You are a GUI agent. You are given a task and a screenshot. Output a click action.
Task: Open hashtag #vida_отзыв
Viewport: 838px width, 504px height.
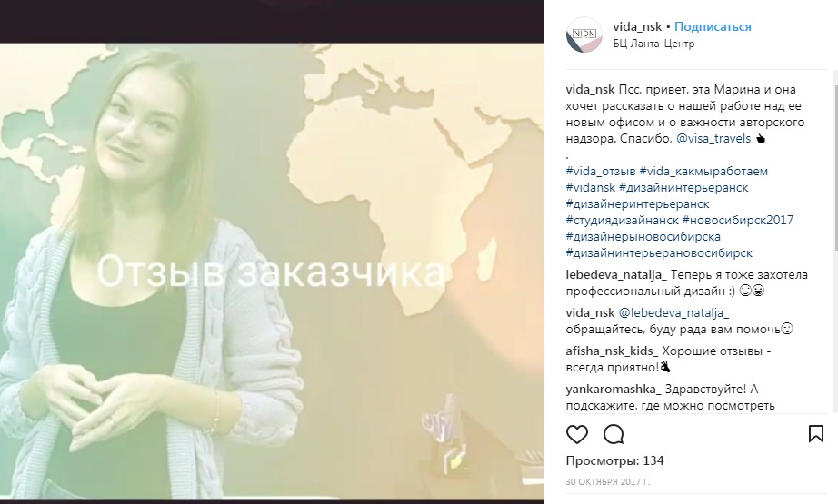point(601,172)
